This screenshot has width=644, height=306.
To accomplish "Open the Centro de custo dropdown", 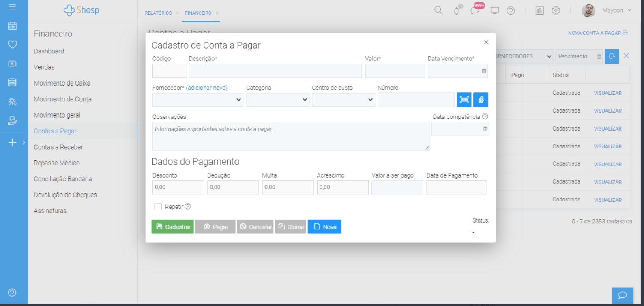I will pos(343,100).
